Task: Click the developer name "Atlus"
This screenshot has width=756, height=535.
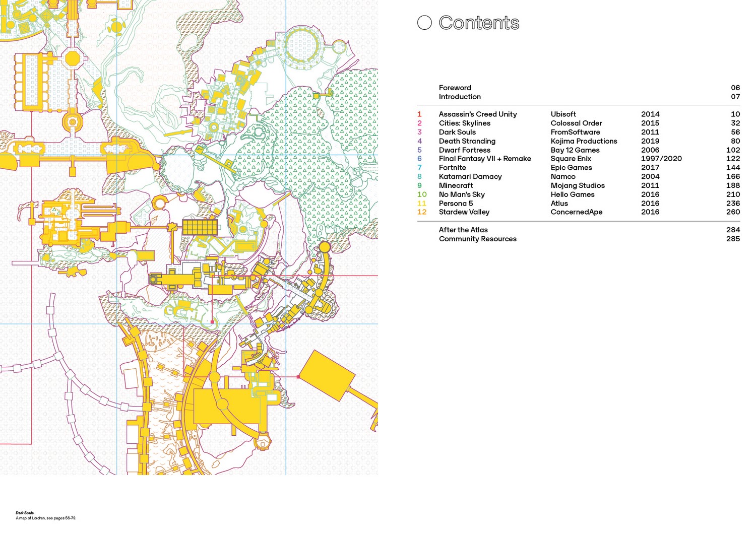Action: click(x=559, y=204)
